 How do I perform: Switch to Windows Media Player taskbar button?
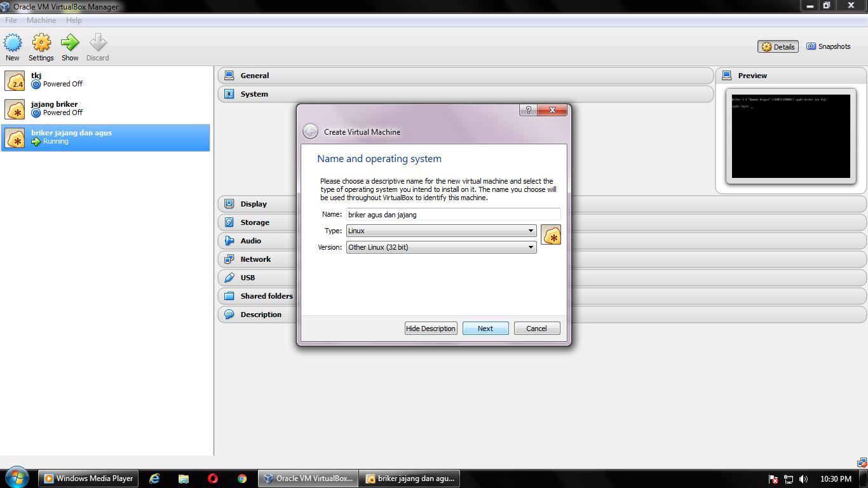(x=89, y=478)
